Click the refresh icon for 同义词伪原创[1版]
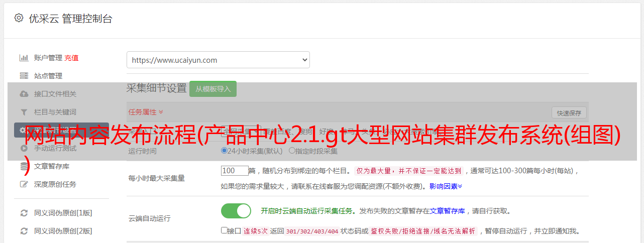Viewport: 644px width, 243px height. click(24, 213)
